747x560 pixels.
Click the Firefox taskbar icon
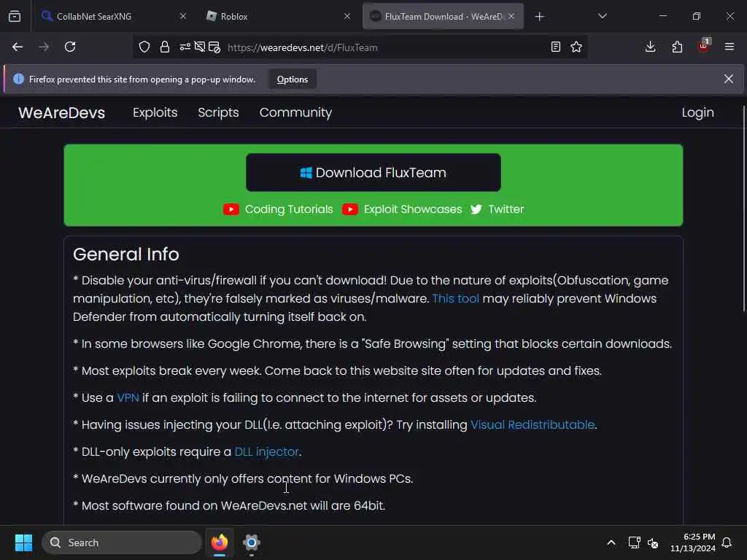click(220, 542)
